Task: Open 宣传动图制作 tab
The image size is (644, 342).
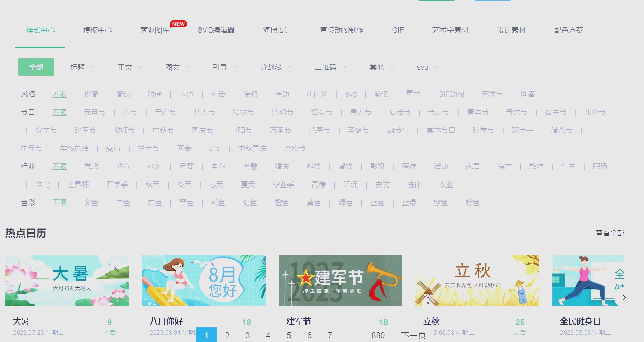Action: click(x=342, y=30)
